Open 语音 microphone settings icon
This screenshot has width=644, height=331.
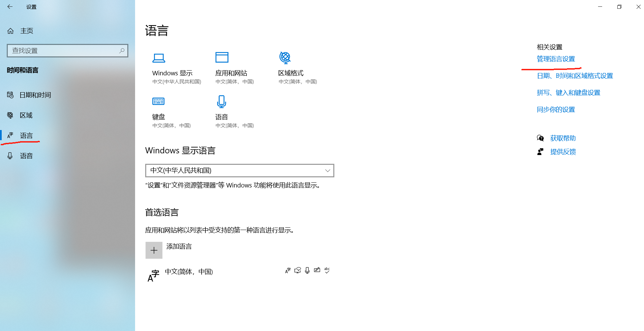[x=222, y=101]
